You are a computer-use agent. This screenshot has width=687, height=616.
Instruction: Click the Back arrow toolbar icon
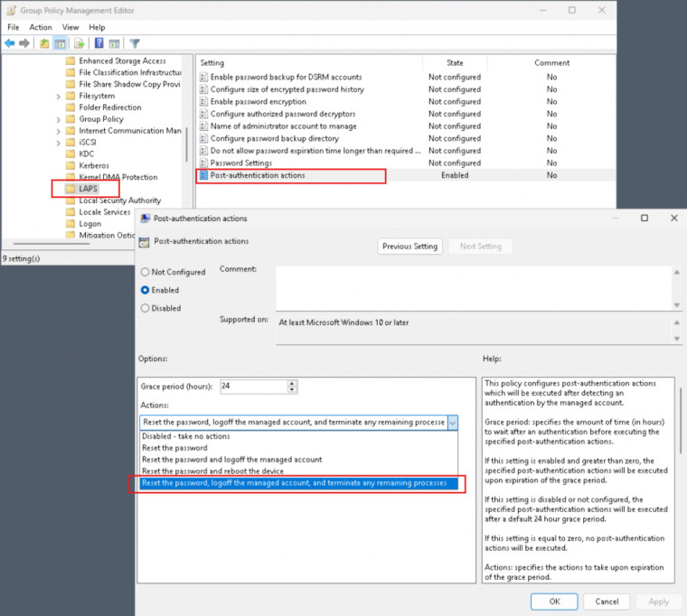point(10,43)
